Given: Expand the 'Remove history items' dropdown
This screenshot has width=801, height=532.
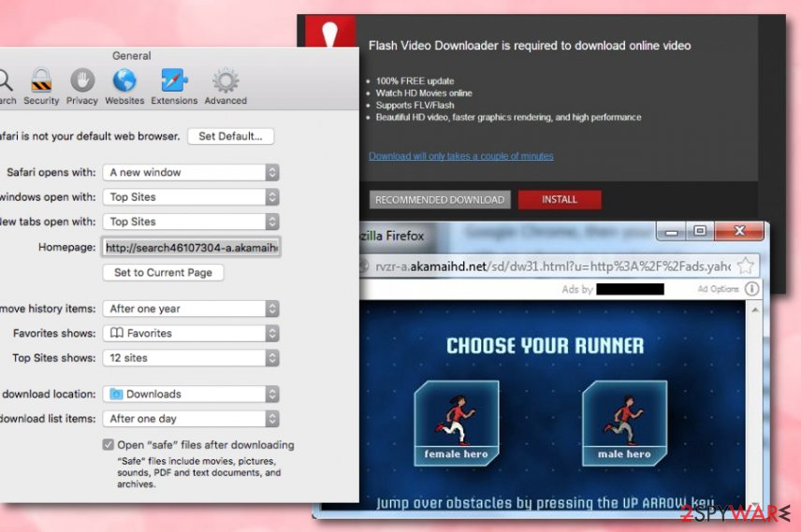Looking at the screenshot, I should pyautogui.click(x=191, y=309).
